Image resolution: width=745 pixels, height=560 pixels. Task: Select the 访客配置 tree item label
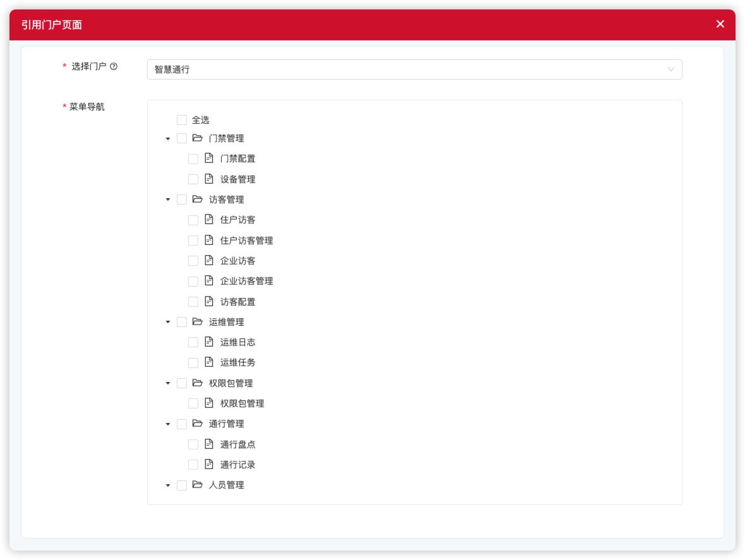tap(237, 302)
